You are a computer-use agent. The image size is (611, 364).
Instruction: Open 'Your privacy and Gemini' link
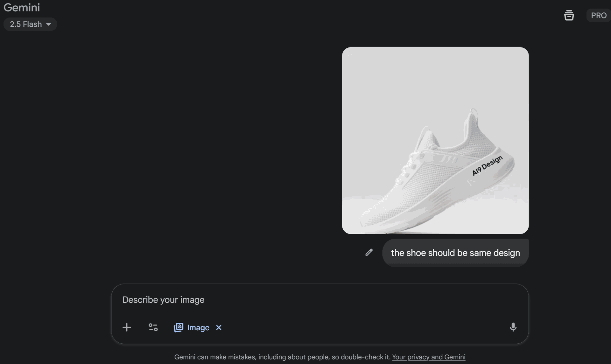pos(429,357)
